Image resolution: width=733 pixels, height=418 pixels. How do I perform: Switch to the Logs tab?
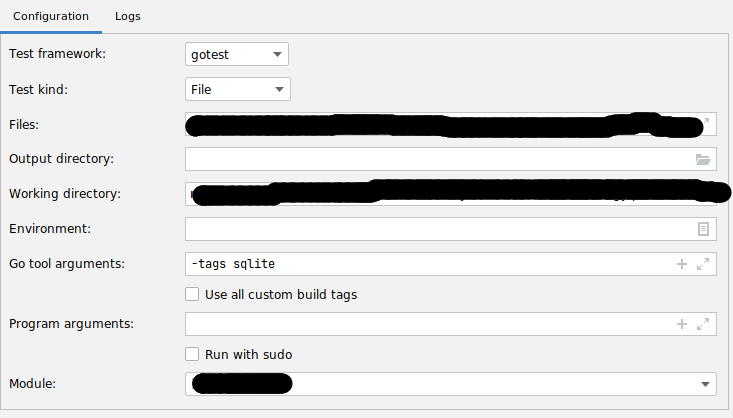127,17
